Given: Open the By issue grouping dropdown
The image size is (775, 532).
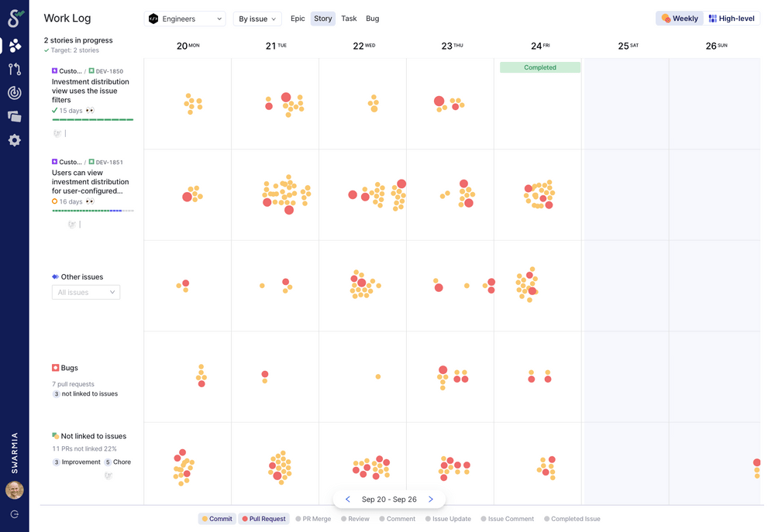Looking at the screenshot, I should pos(257,18).
